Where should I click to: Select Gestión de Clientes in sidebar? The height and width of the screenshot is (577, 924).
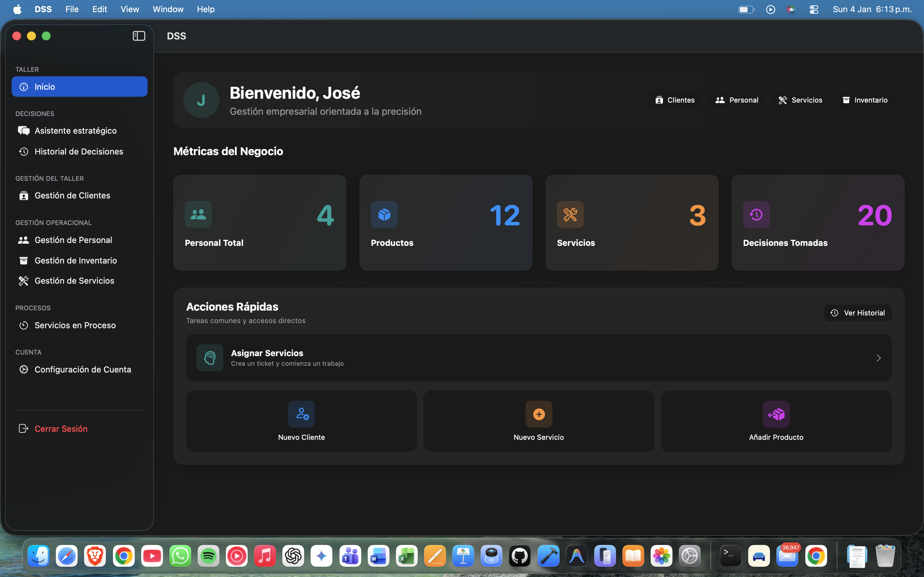coord(73,195)
